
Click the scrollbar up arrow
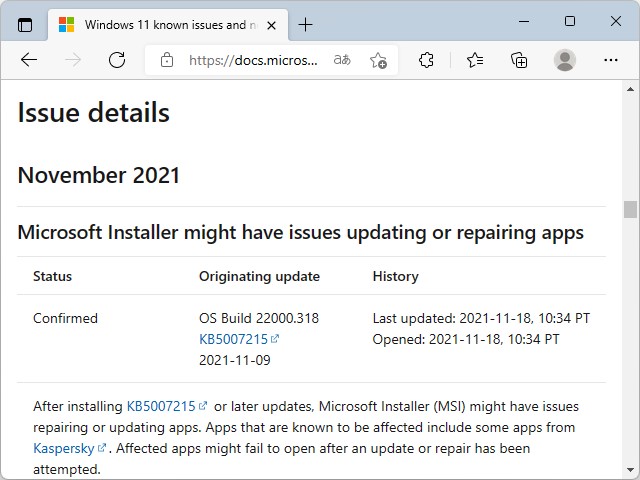[630, 89]
